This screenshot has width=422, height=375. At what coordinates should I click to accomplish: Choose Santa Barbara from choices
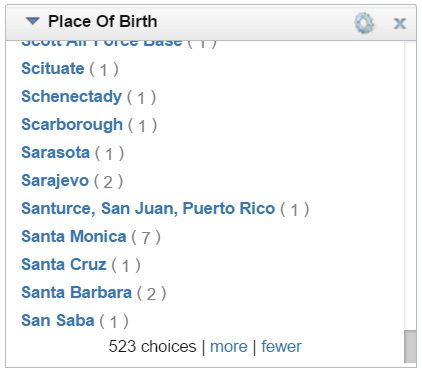(x=76, y=292)
